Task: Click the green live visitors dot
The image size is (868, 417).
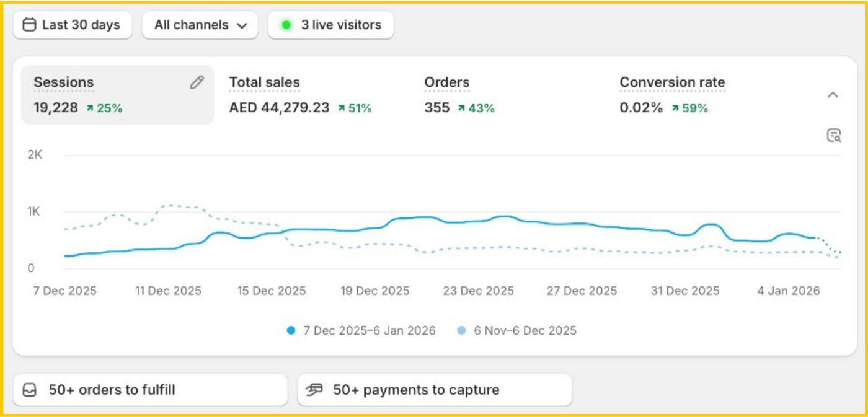Action: (x=286, y=25)
